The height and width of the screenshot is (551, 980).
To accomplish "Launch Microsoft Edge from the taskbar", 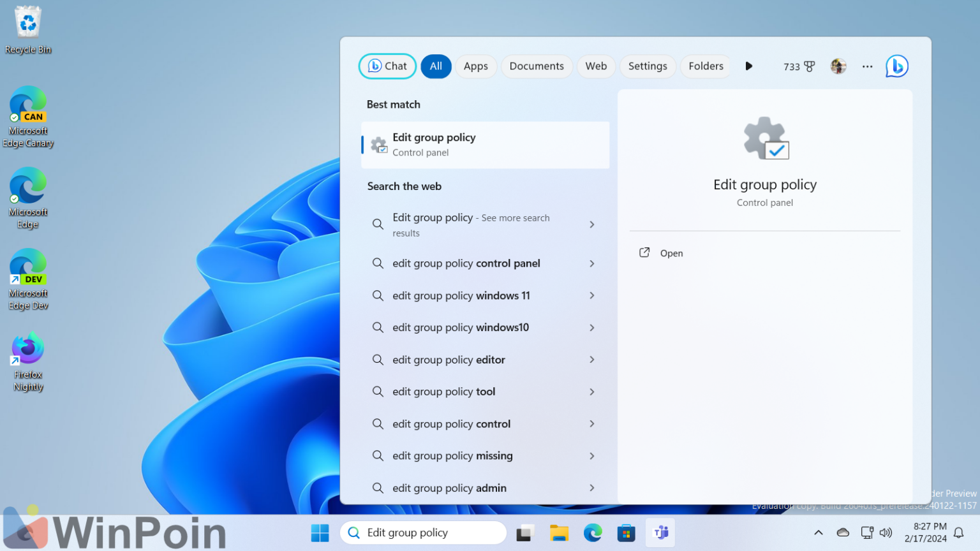I will 593,533.
